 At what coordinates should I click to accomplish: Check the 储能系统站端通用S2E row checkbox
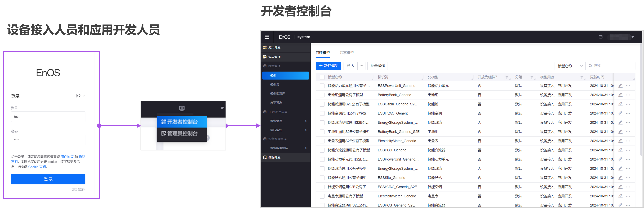click(x=322, y=123)
